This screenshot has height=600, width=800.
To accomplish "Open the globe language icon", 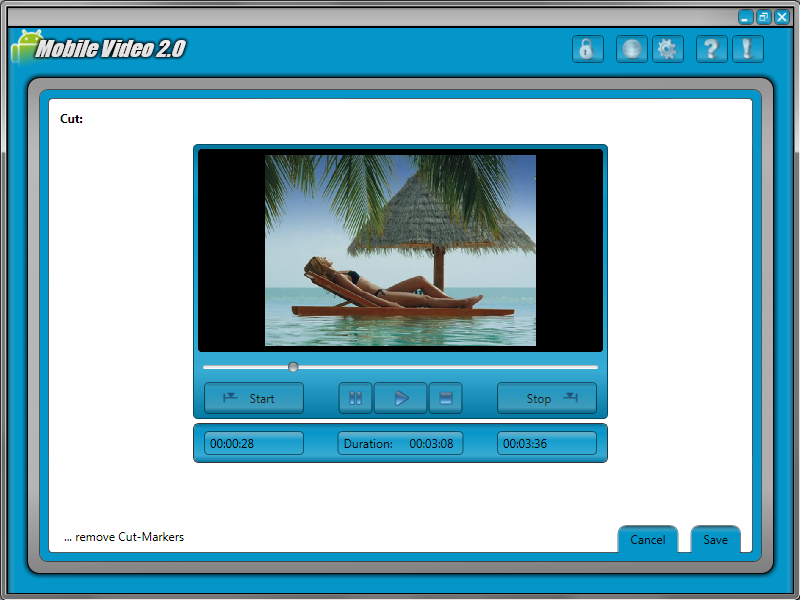I will click(631, 49).
